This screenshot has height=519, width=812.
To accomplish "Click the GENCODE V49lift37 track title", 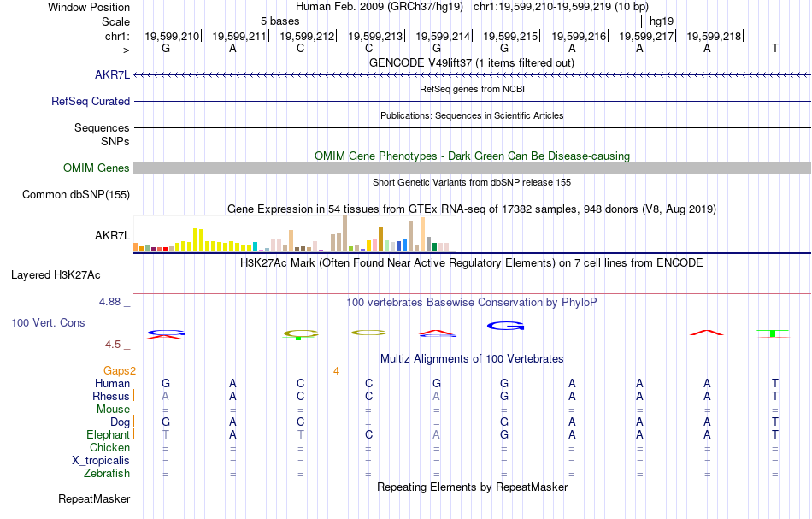I will tap(471, 63).
